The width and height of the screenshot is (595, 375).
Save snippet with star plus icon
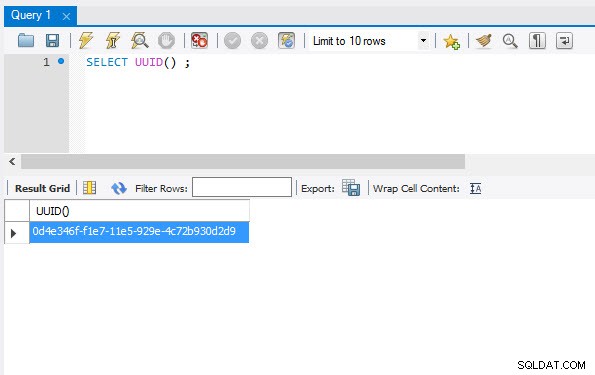coord(451,41)
